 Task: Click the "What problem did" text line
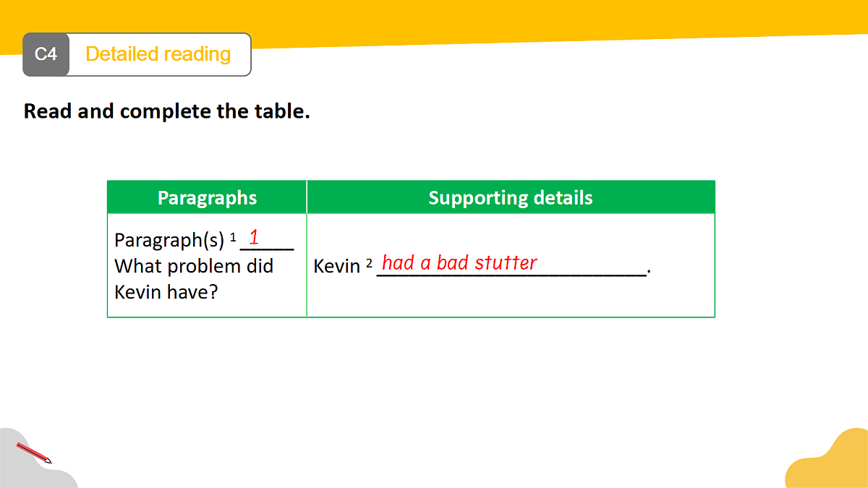(x=194, y=266)
